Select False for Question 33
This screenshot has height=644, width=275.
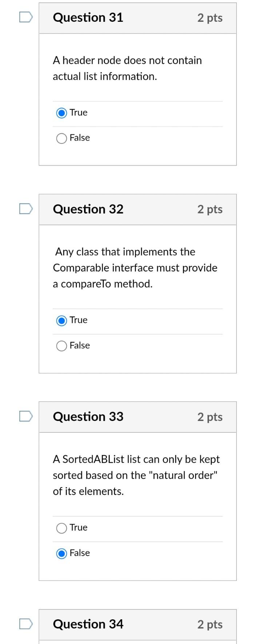[61, 553]
